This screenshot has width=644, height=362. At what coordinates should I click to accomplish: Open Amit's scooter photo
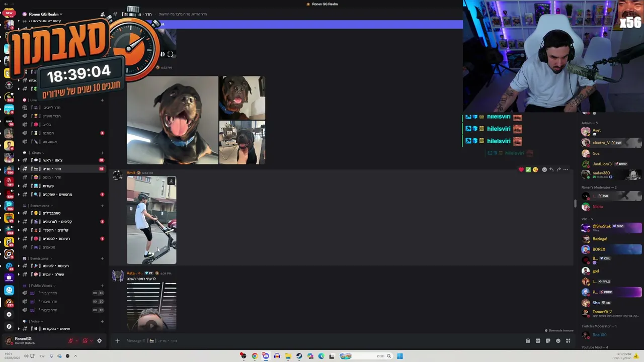click(151, 220)
